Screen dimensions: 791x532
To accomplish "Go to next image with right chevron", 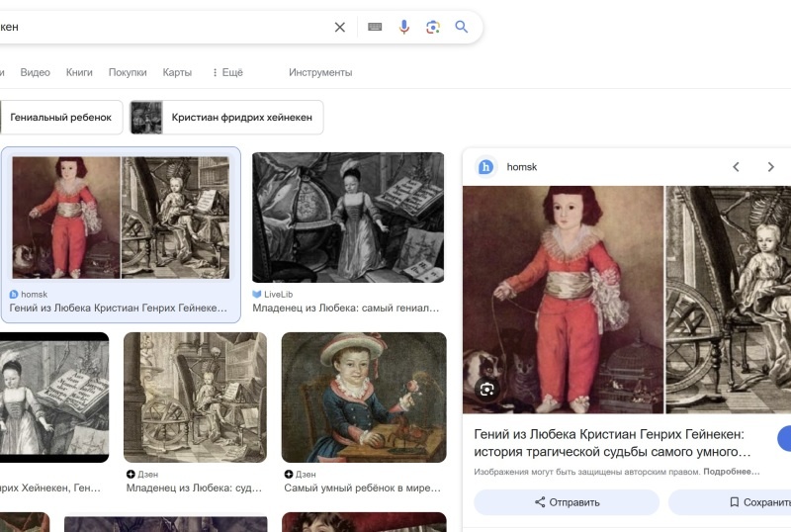I will [x=770, y=167].
